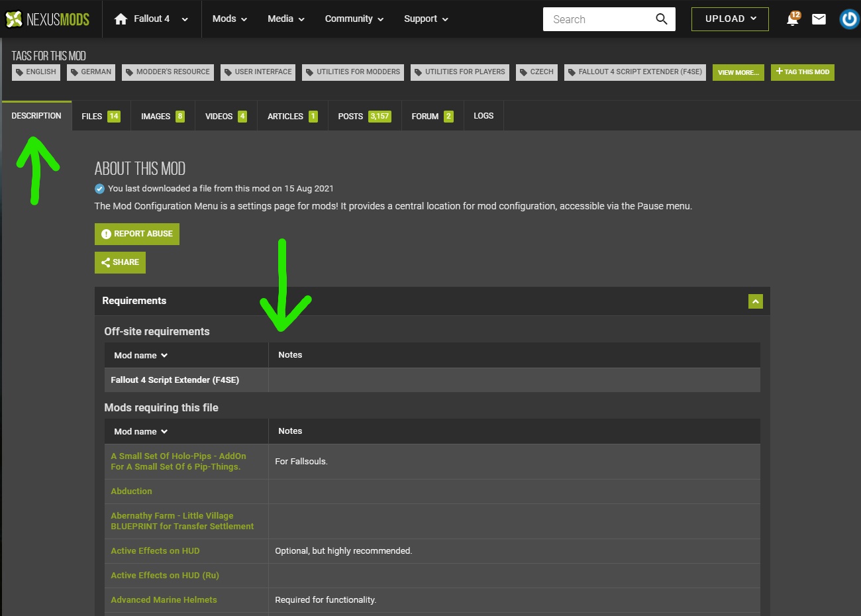Open the Abduction mod link
The image size is (861, 616).
[x=131, y=491]
